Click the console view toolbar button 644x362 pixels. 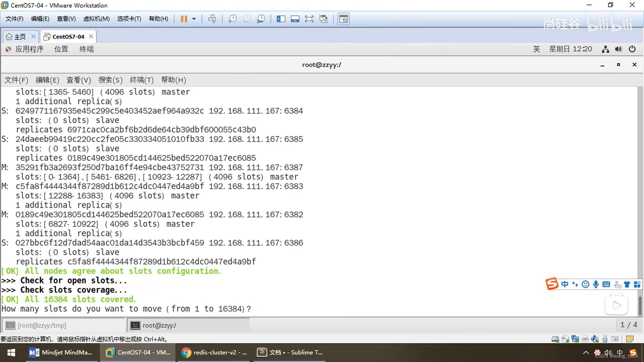click(343, 19)
